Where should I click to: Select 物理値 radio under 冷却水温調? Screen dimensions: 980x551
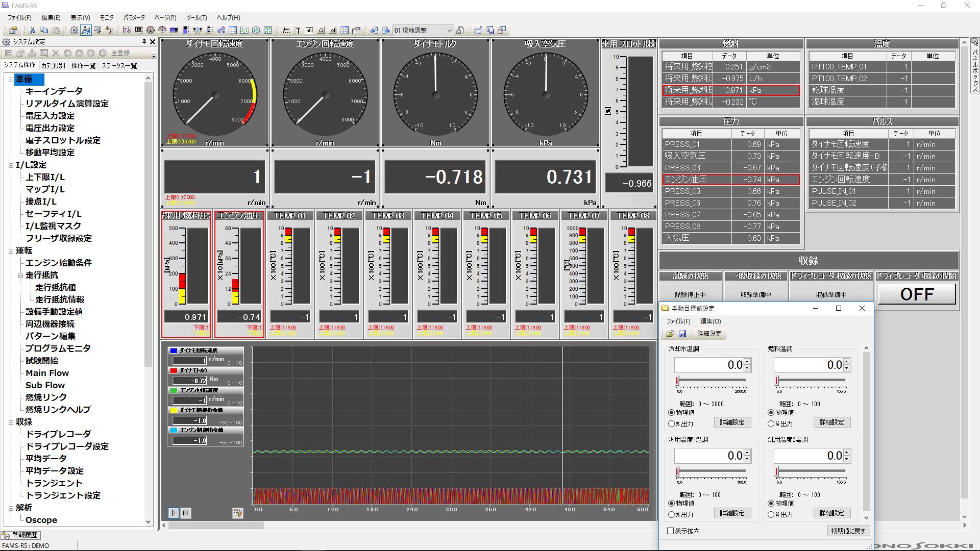pyautogui.click(x=671, y=413)
